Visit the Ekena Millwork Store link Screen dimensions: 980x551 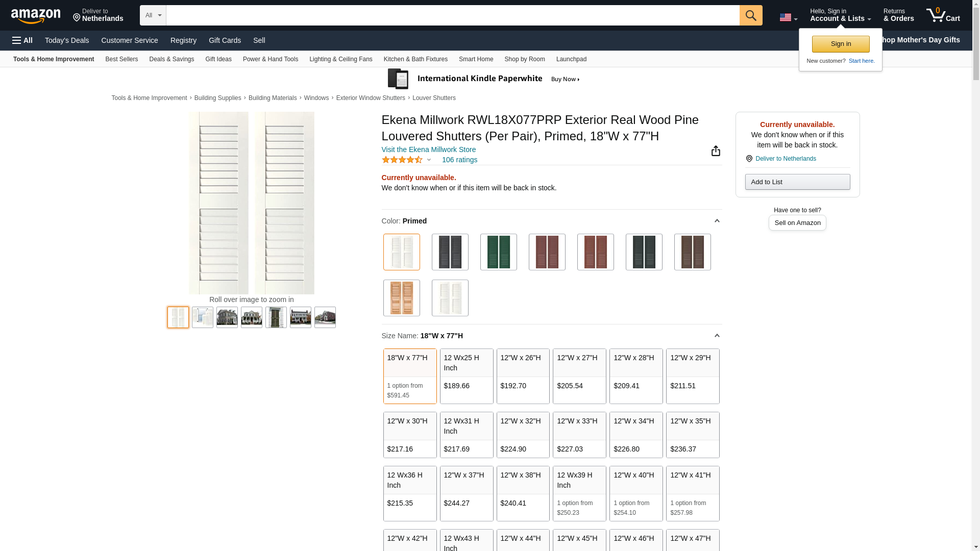coord(428,149)
